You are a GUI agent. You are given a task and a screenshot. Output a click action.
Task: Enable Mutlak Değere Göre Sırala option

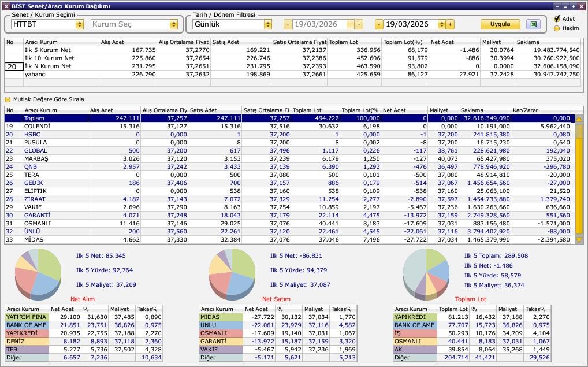coord(8,99)
